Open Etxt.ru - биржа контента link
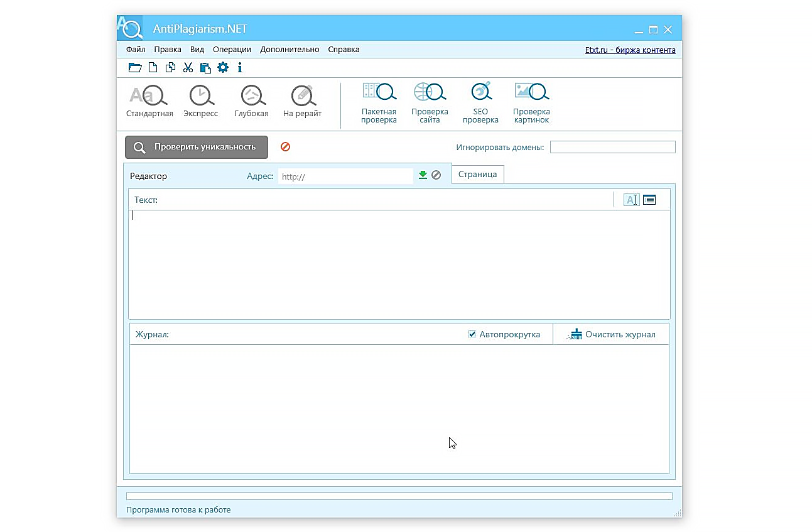 (x=630, y=50)
